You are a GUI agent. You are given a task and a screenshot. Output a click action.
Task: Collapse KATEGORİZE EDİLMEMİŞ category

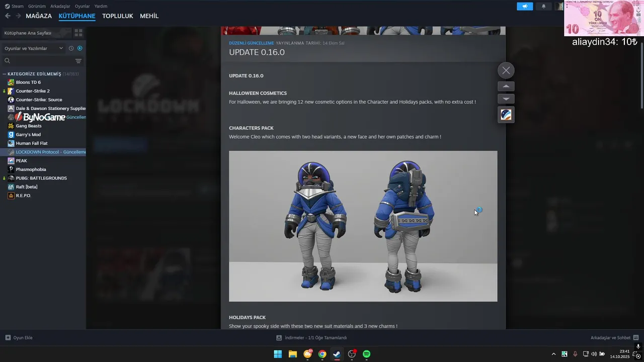pos(4,74)
